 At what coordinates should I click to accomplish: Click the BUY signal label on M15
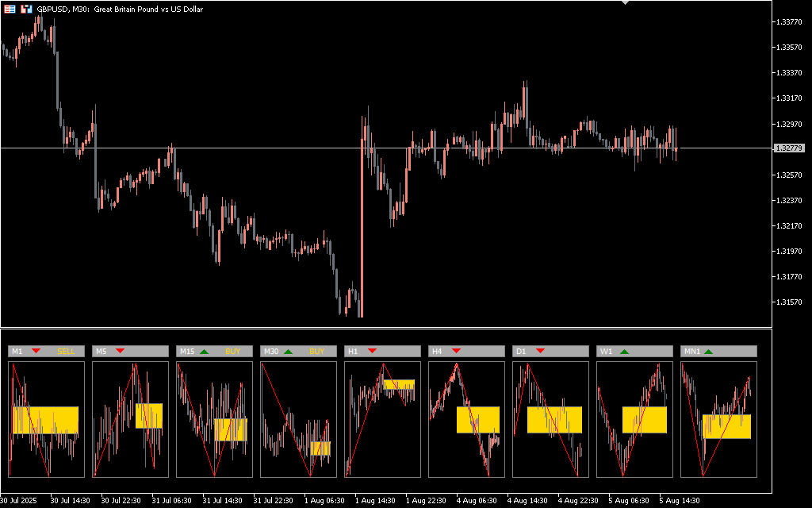(x=232, y=351)
